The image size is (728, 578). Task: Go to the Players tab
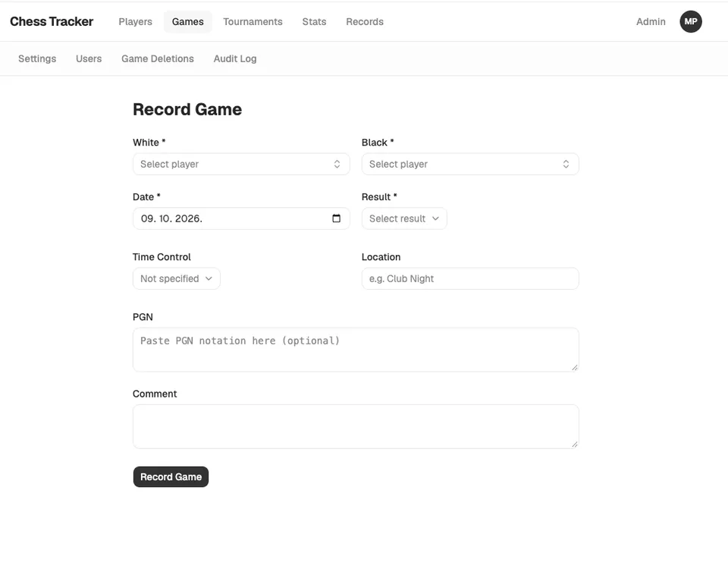pos(135,22)
